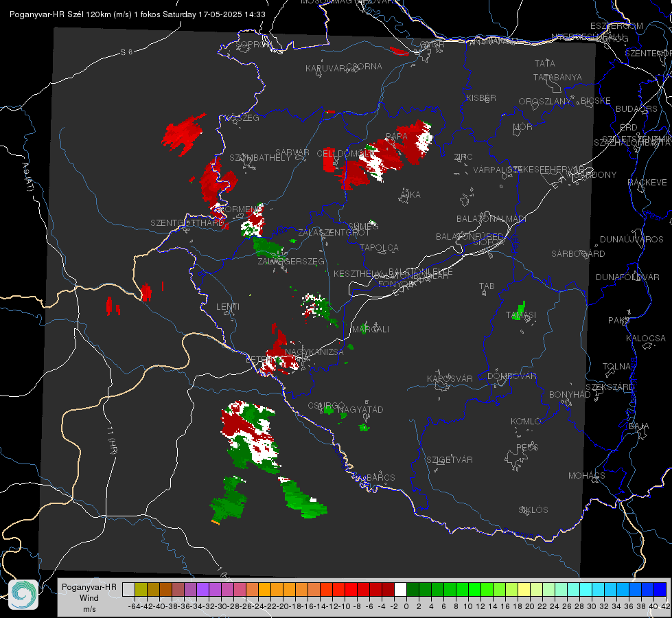Click the 11 (HR) road label
The image size is (672, 618).
[113, 440]
